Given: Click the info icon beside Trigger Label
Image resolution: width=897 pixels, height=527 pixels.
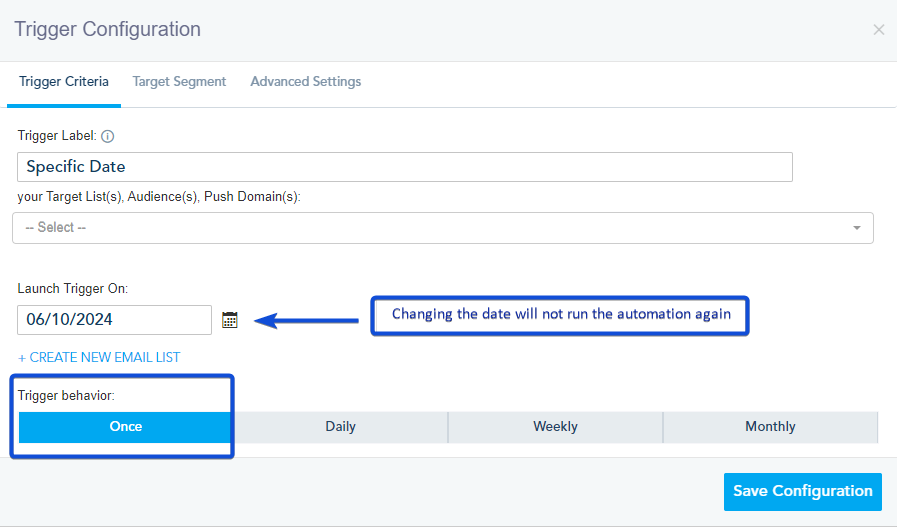Looking at the screenshot, I should pos(108,136).
